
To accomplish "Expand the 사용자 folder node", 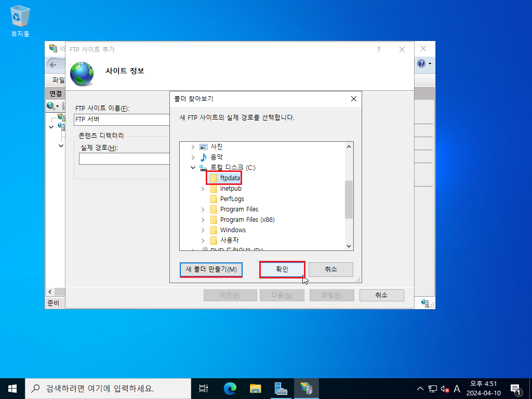I will coord(203,241).
